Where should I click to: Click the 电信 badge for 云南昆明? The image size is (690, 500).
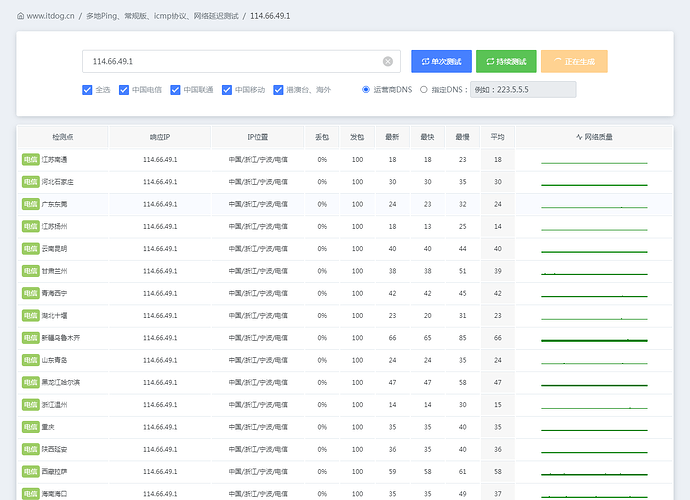click(30, 249)
